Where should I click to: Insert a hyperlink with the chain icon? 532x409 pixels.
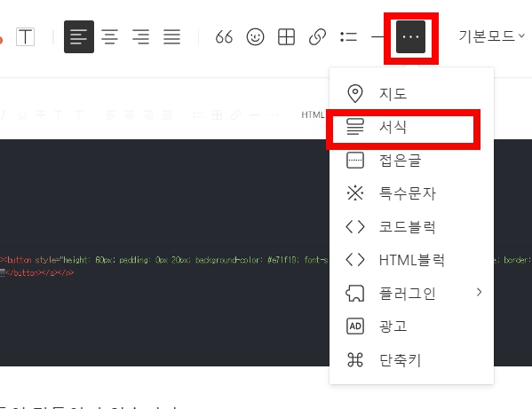(x=318, y=36)
